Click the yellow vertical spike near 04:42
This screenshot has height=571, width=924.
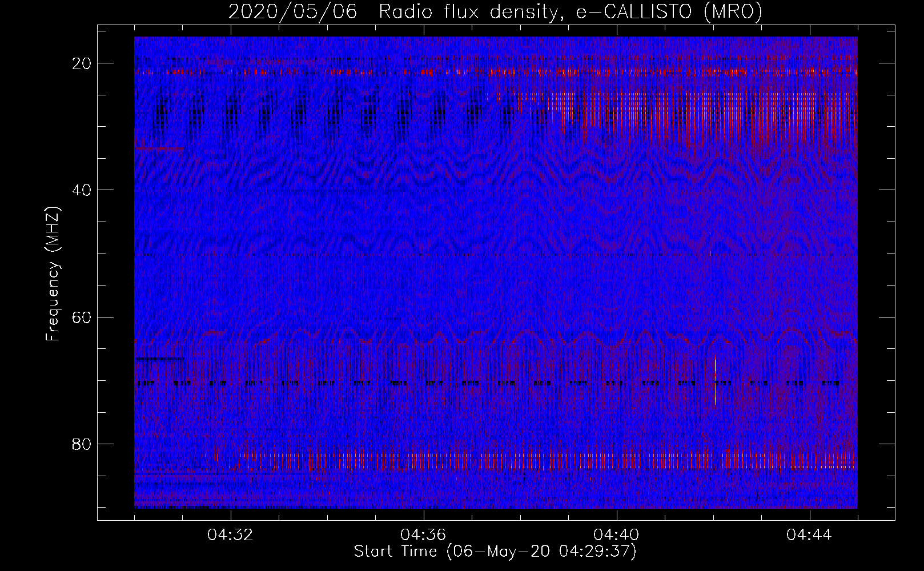click(715, 380)
